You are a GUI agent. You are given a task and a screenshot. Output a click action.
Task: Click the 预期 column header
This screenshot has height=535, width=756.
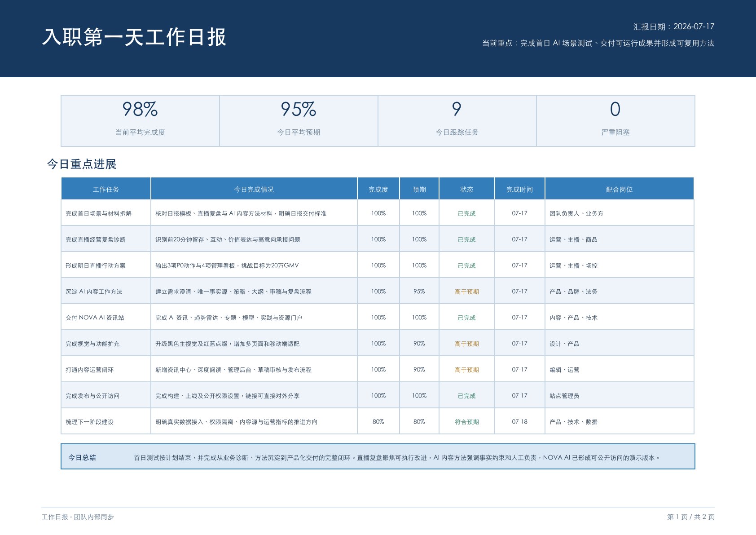419,189
